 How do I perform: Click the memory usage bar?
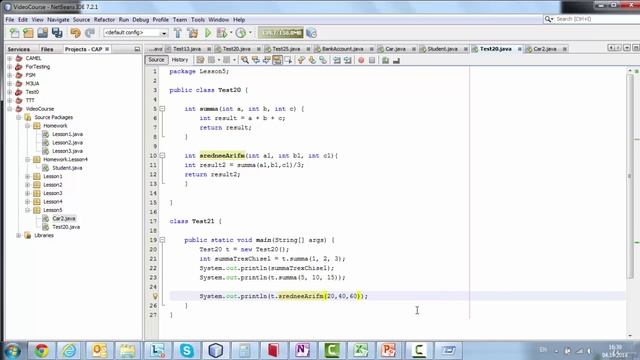tap(281, 33)
